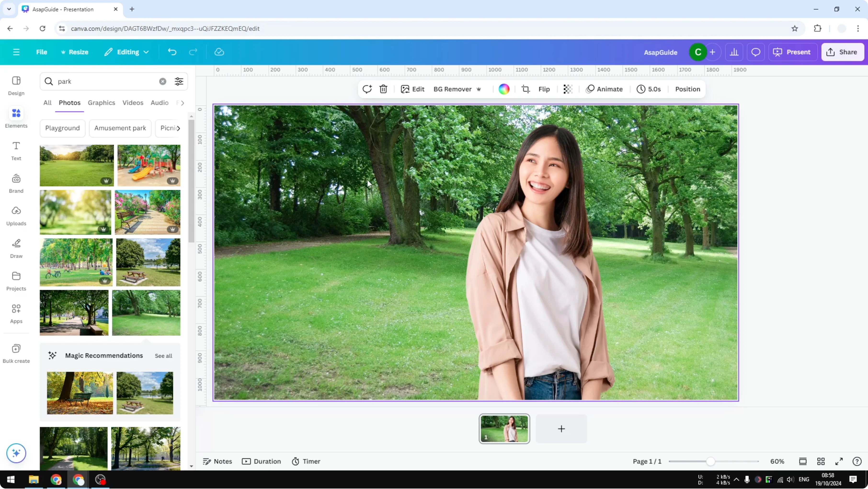Delete the selected park image

383,89
